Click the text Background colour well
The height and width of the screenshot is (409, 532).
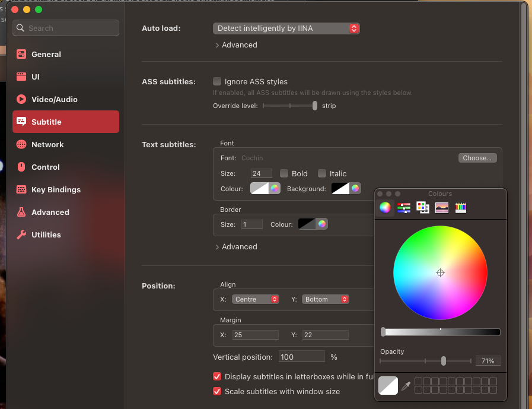click(x=340, y=189)
